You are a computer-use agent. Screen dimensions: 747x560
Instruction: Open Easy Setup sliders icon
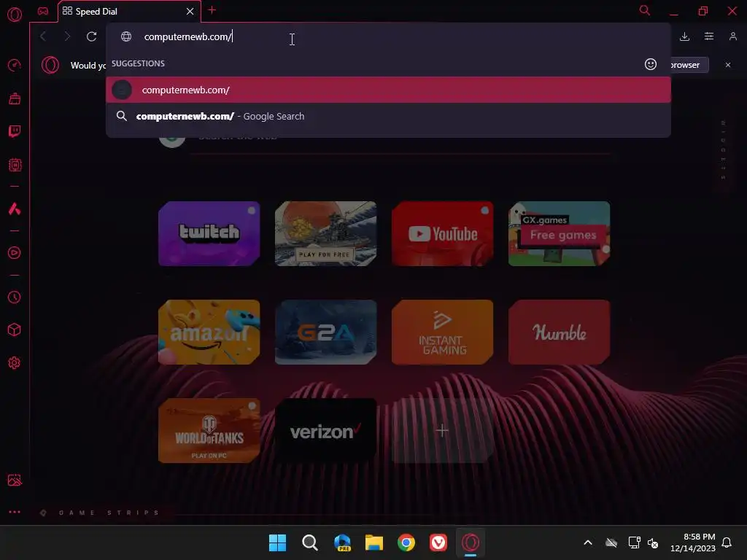709,36
